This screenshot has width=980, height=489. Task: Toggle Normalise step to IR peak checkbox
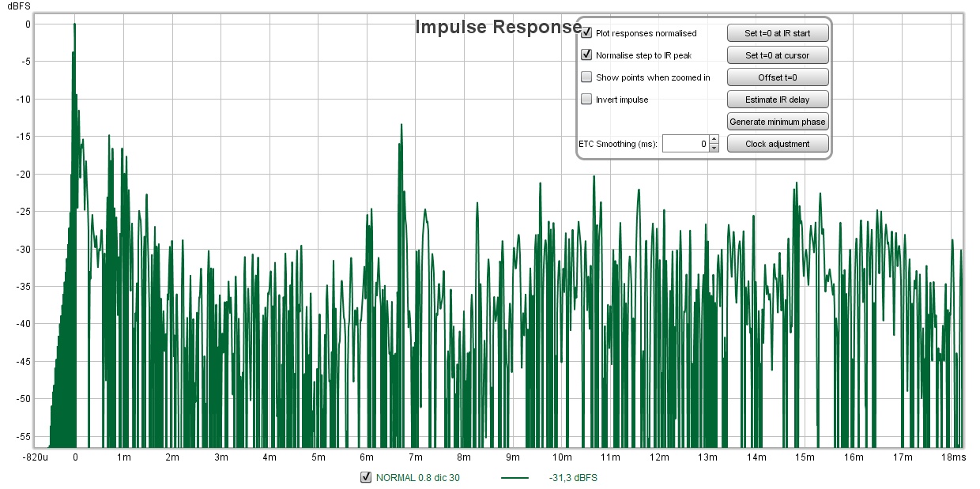(586, 55)
